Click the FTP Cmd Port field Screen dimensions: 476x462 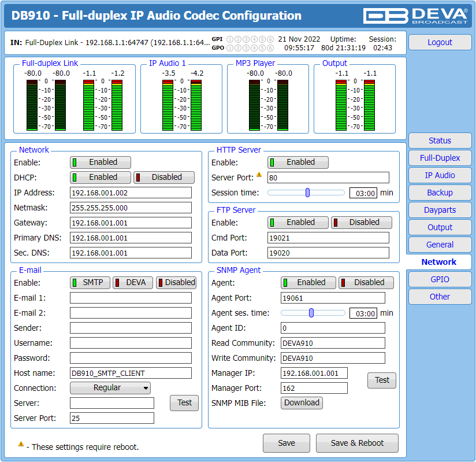click(328, 238)
